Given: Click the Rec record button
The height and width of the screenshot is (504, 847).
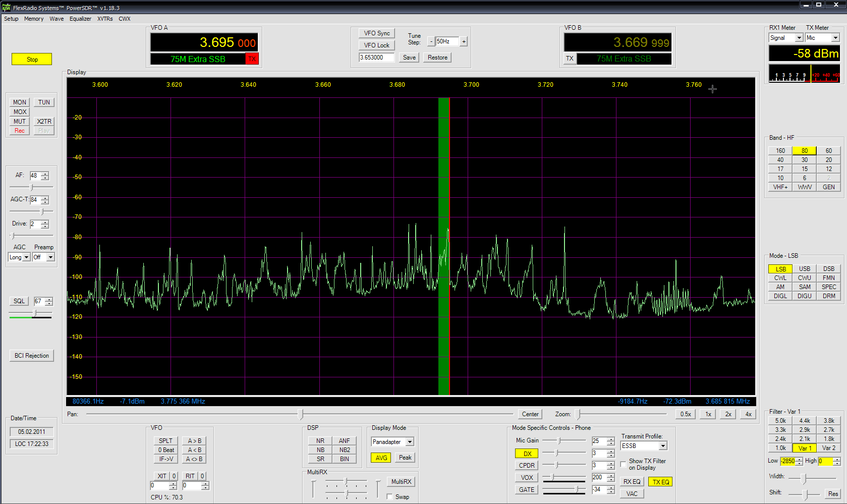Looking at the screenshot, I should coord(20,131).
